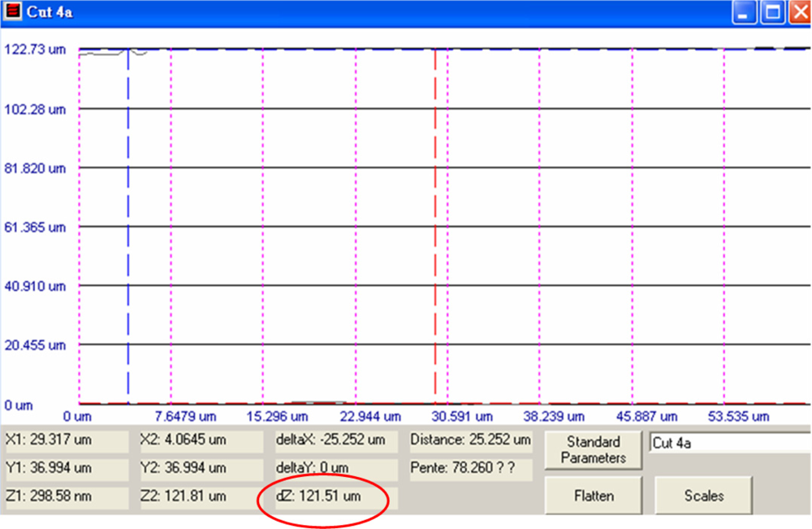Click the deltaY readout field
Screen dimensions: 812x529
pos(335,469)
